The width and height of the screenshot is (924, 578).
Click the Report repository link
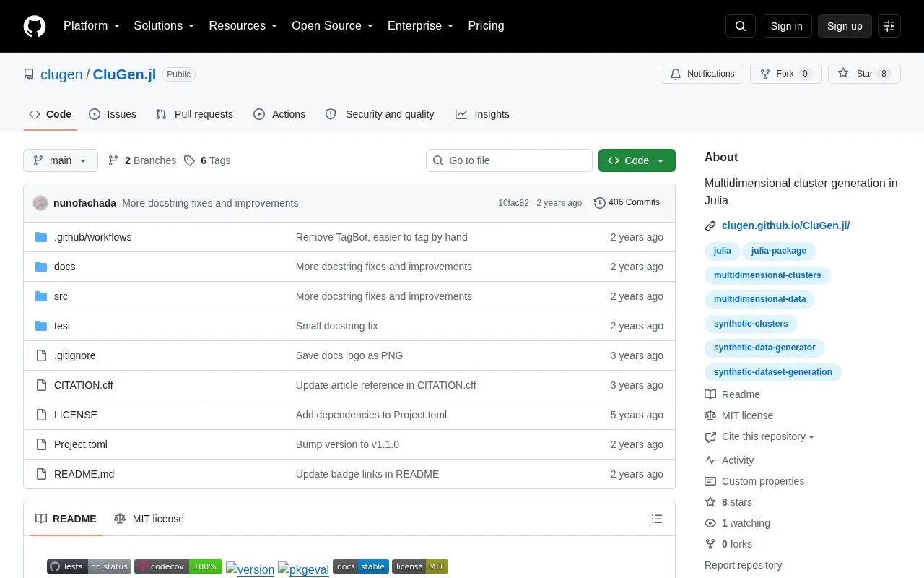(x=743, y=565)
